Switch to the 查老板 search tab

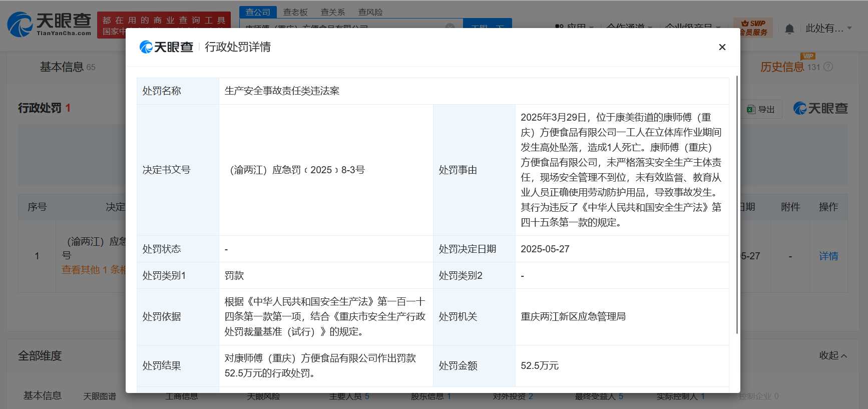[295, 12]
